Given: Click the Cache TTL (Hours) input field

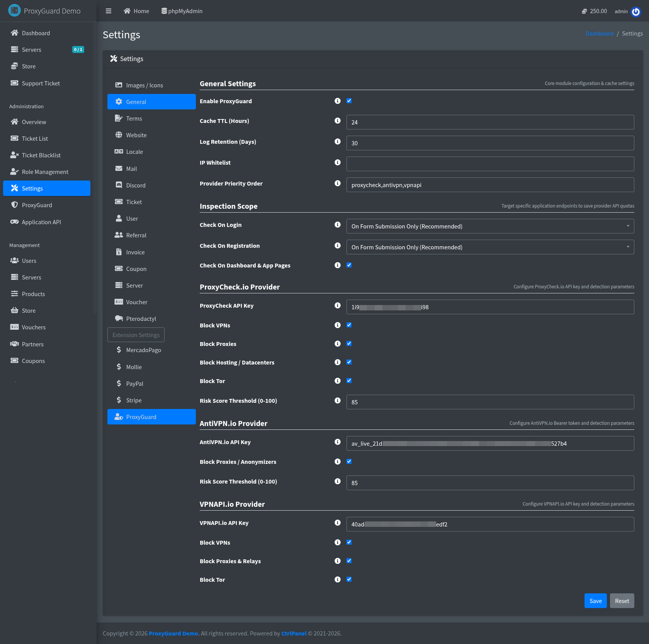Looking at the screenshot, I should [490, 122].
